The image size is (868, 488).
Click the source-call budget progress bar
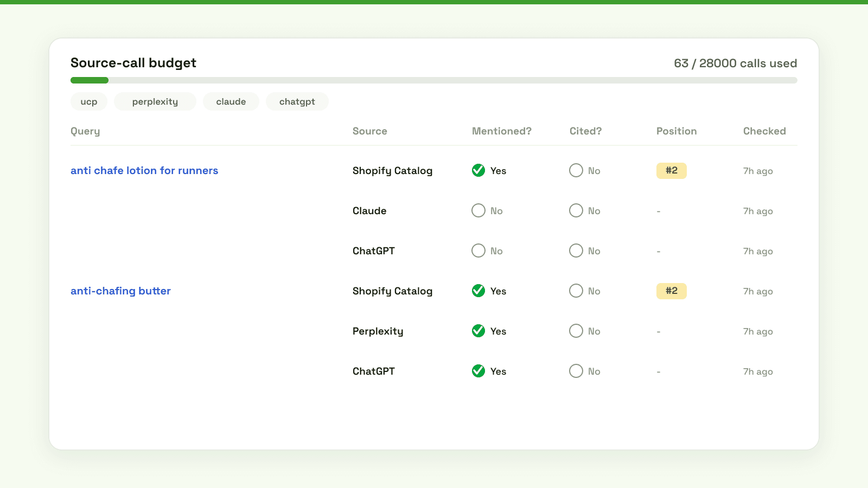coord(434,80)
